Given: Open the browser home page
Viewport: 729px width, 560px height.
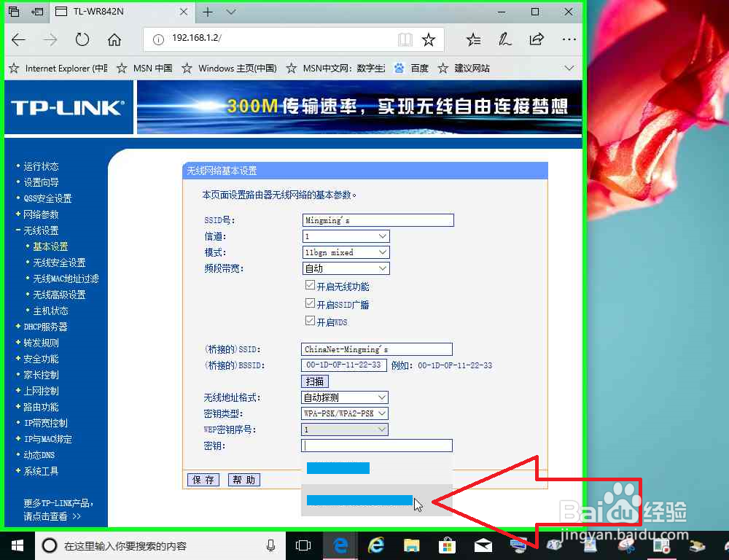Looking at the screenshot, I should click(114, 40).
